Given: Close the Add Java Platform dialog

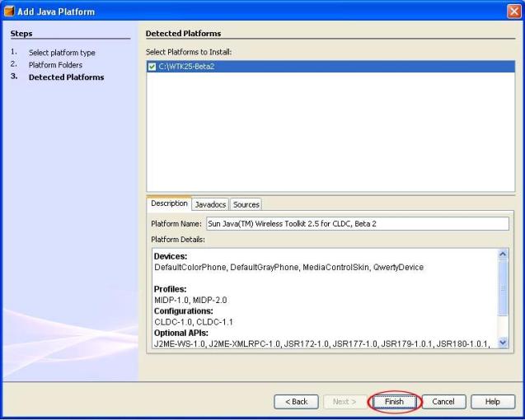Looking at the screenshot, I should pyautogui.click(x=513, y=12).
